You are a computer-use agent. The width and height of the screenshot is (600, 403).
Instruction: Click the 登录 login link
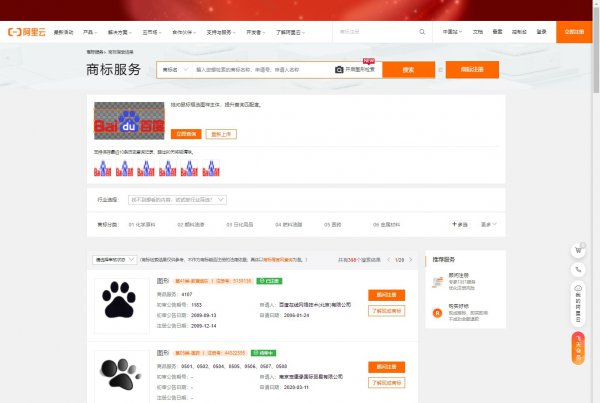pyautogui.click(x=541, y=32)
